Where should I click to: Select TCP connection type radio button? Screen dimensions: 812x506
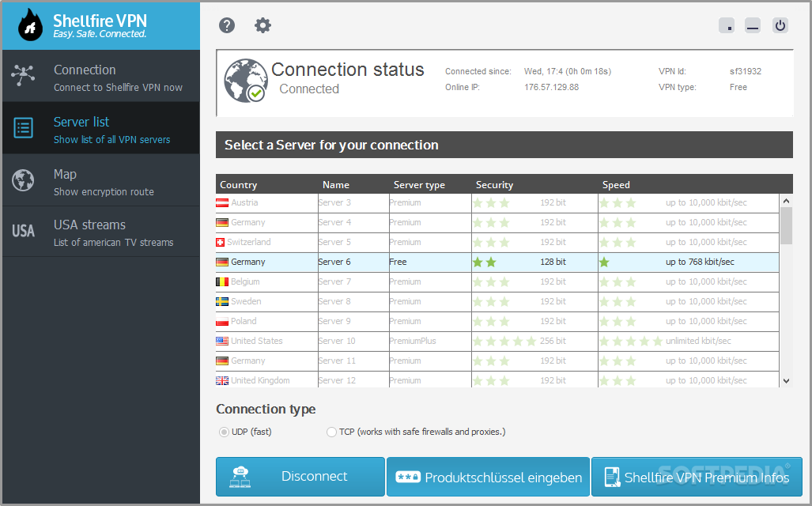tap(331, 432)
